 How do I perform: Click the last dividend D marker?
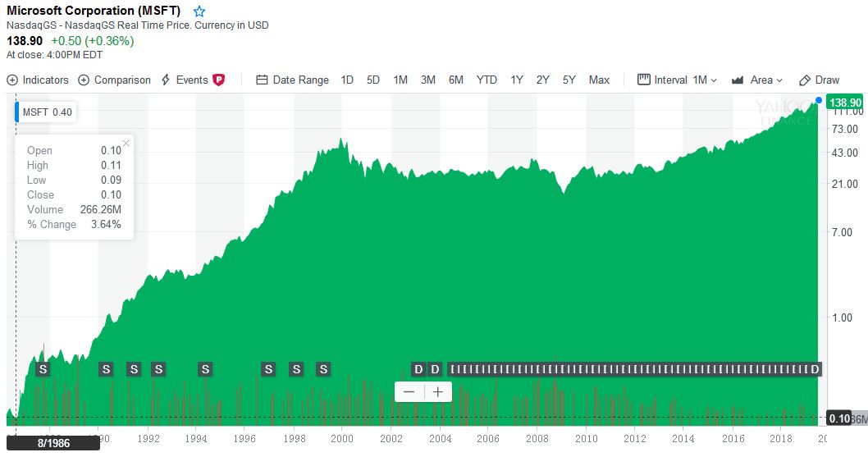(x=815, y=369)
